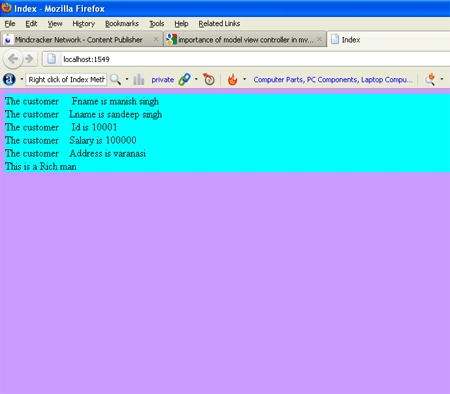The height and width of the screenshot is (394, 450).
Task: Switch to importance of model view controller tab
Action: [x=245, y=39]
